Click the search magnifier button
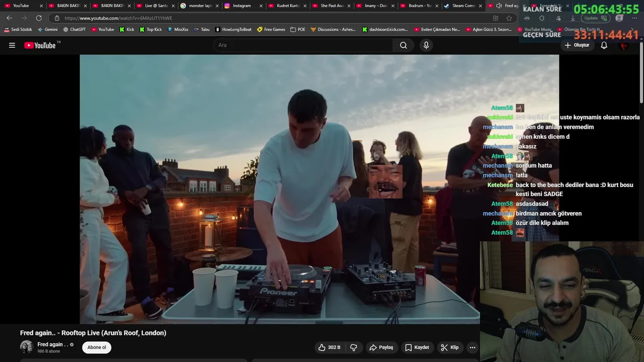The height and width of the screenshot is (362, 644). (x=403, y=45)
